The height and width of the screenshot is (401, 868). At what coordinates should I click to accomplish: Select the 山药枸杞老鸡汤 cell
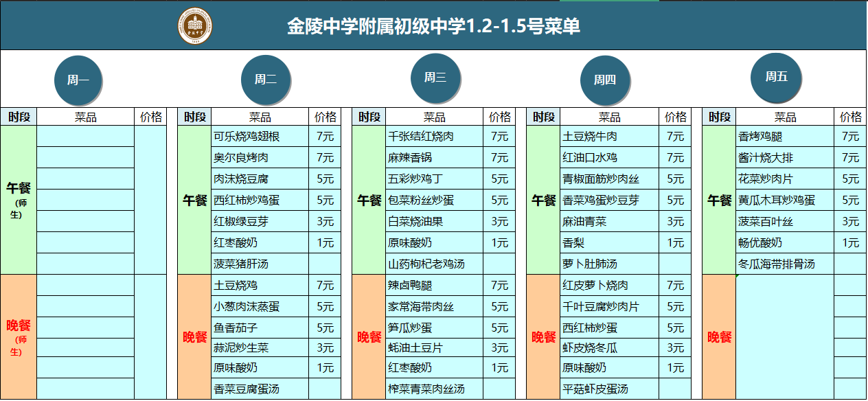(x=435, y=264)
